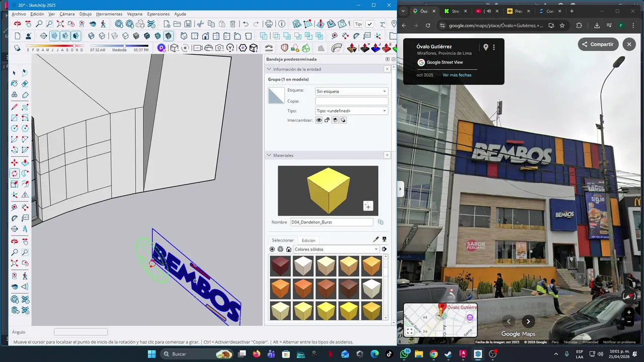Go to In Model materials home icon

tap(289, 249)
